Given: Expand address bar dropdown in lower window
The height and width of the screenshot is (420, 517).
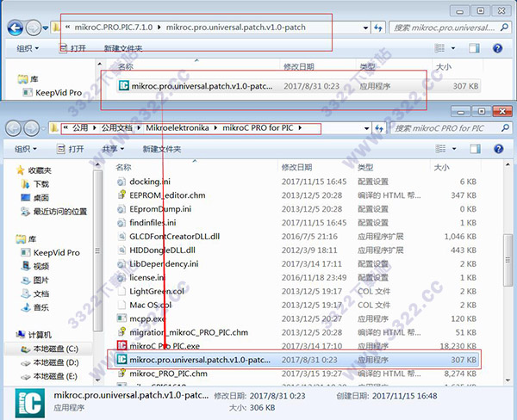Looking at the screenshot, I should click(366, 128).
